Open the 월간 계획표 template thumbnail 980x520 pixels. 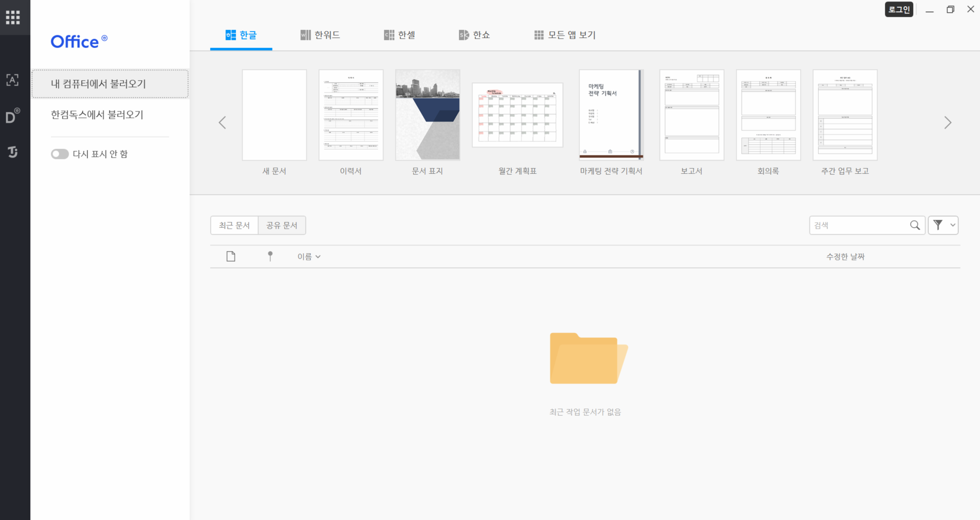coord(517,115)
